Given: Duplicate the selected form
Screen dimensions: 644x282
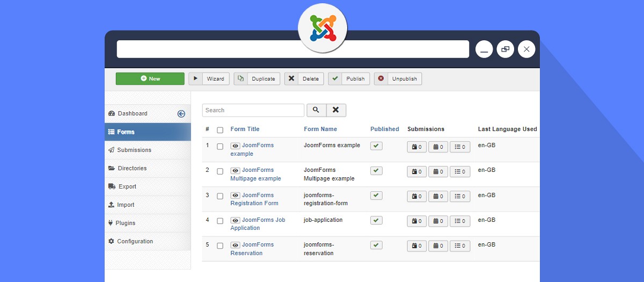Looking at the screenshot, I should click(257, 78).
